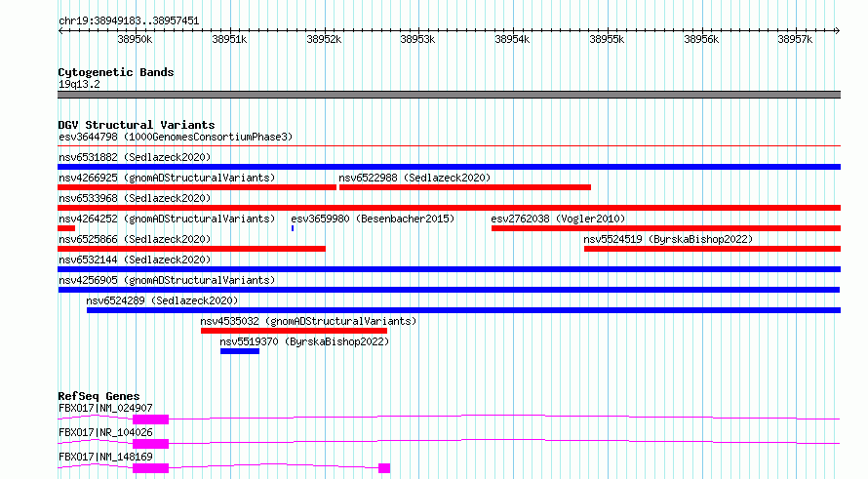Select the red nsv4266925 variant bar
This screenshot has height=479, width=868.
click(197, 187)
